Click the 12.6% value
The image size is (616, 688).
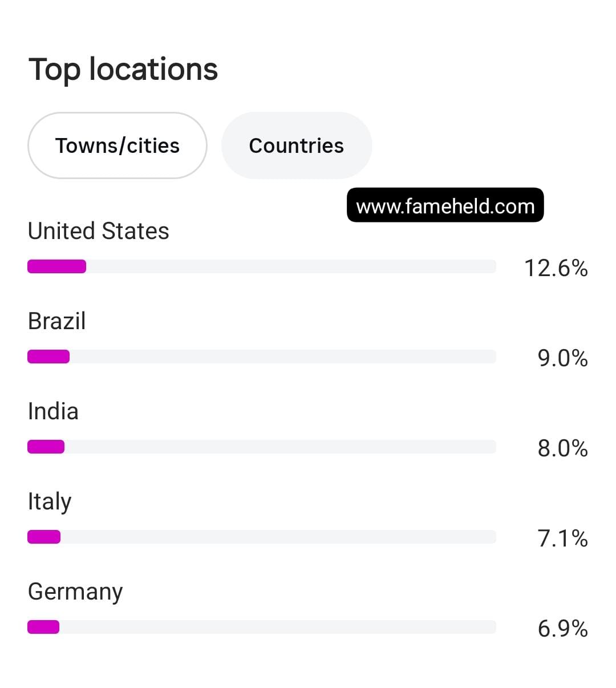click(556, 268)
